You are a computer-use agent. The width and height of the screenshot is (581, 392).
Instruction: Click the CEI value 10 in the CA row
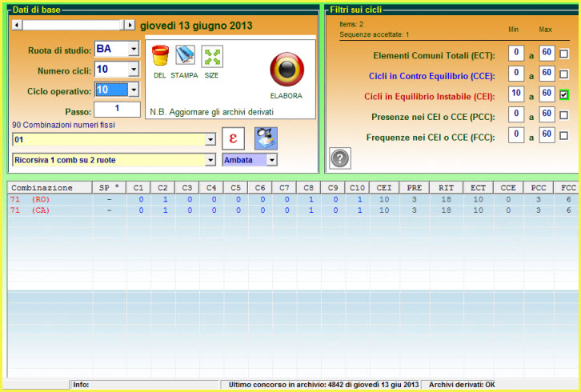coord(384,210)
